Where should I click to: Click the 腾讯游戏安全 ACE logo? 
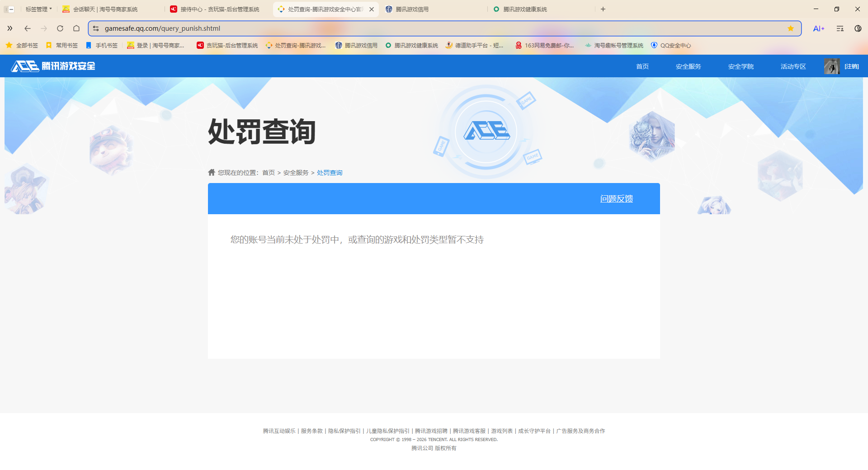tap(52, 66)
